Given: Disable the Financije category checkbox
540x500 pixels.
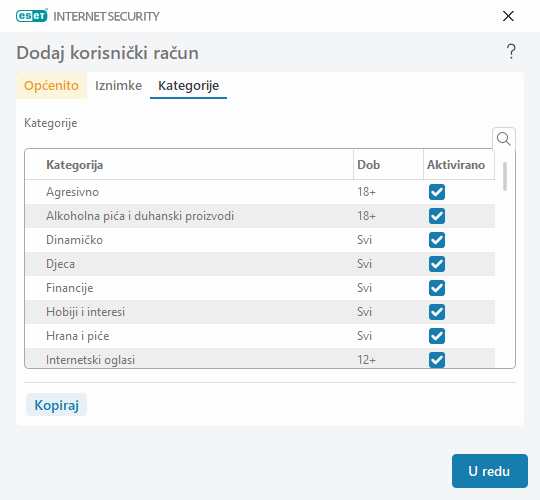Looking at the screenshot, I should 437,288.
